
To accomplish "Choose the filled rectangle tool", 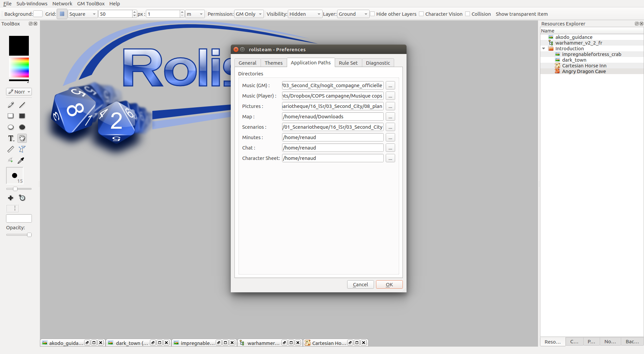I will click(22, 116).
